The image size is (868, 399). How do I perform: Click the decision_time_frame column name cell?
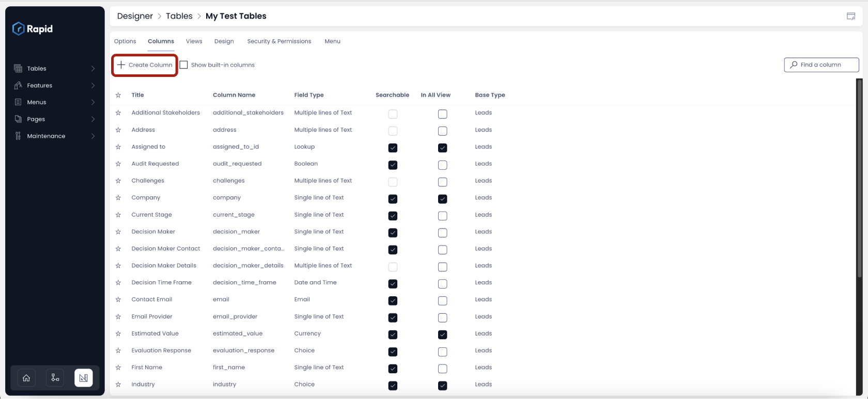(244, 282)
